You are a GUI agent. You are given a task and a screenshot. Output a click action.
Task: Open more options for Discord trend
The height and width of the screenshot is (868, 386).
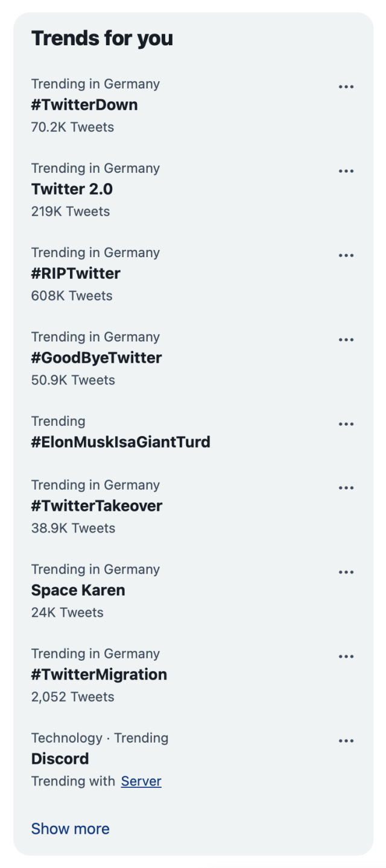[x=347, y=740]
